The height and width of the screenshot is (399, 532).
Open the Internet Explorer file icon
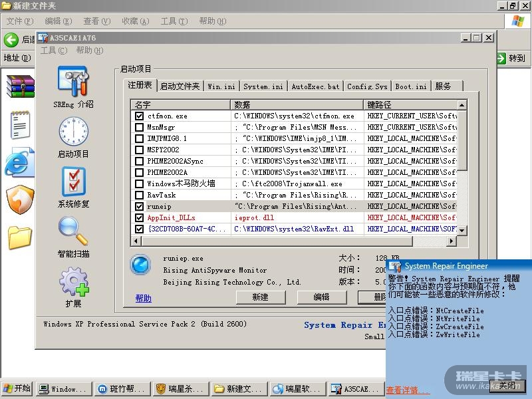click(20, 162)
